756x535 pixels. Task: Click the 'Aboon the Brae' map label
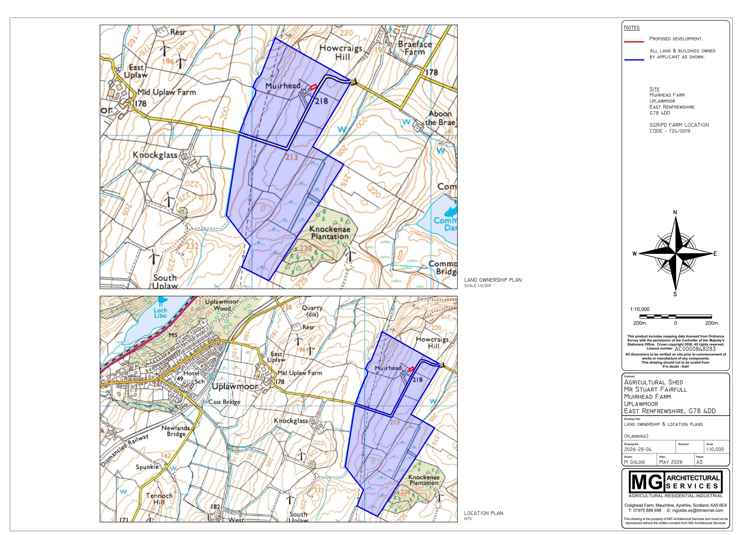pyautogui.click(x=441, y=118)
